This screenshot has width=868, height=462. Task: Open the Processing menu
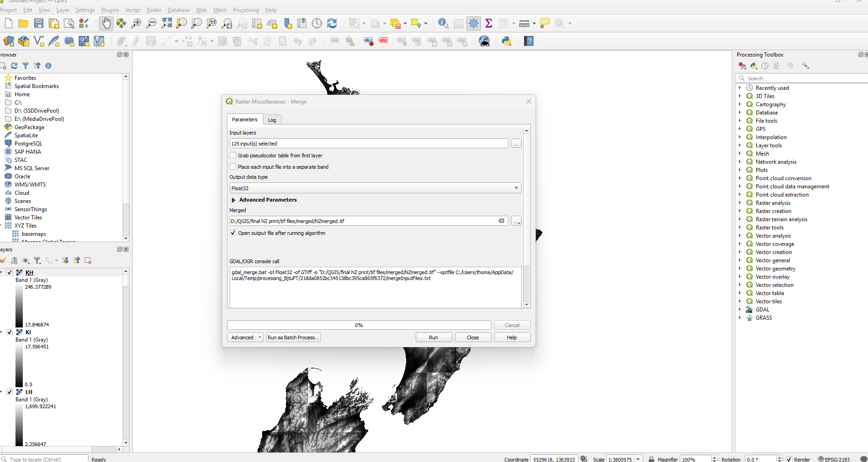pyautogui.click(x=246, y=10)
